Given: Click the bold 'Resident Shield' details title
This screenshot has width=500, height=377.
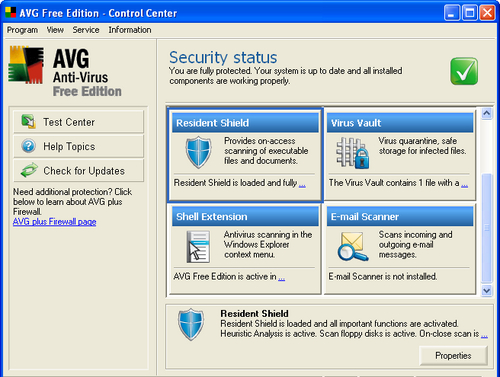Looking at the screenshot, I should (254, 314).
